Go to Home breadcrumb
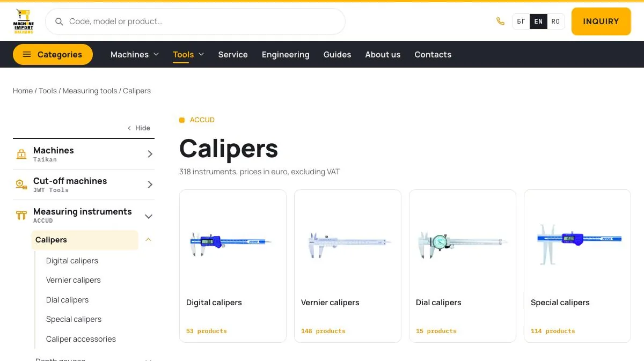The height and width of the screenshot is (361, 644). [23, 91]
